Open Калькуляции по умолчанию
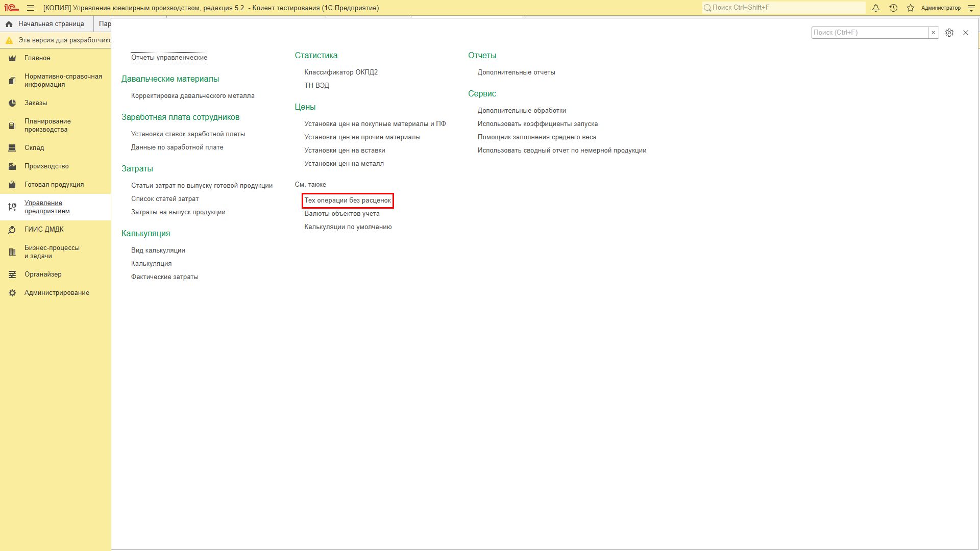 (348, 227)
